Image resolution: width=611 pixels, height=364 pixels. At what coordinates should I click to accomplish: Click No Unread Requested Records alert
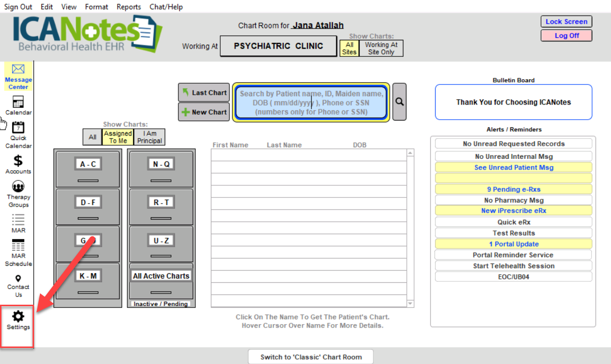(x=514, y=144)
